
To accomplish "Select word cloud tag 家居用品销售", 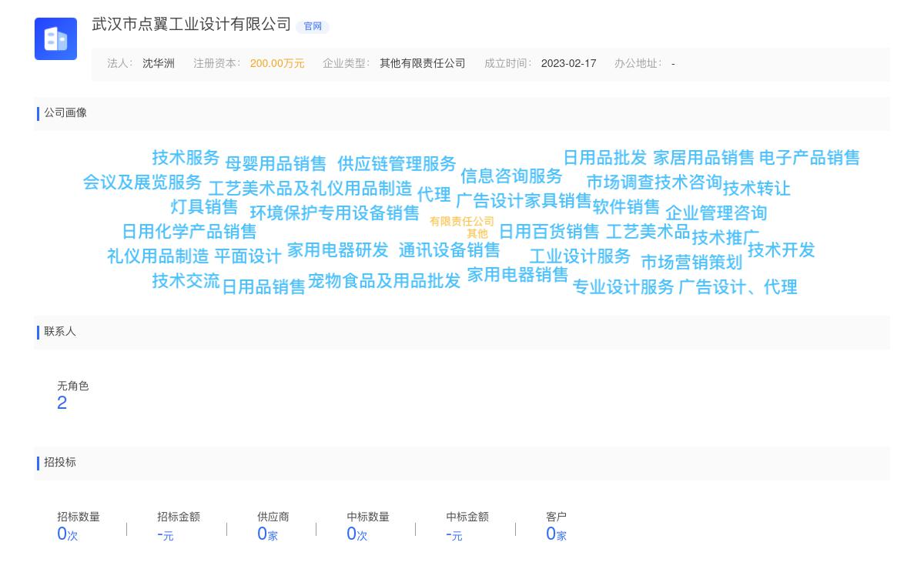I will tap(704, 158).
